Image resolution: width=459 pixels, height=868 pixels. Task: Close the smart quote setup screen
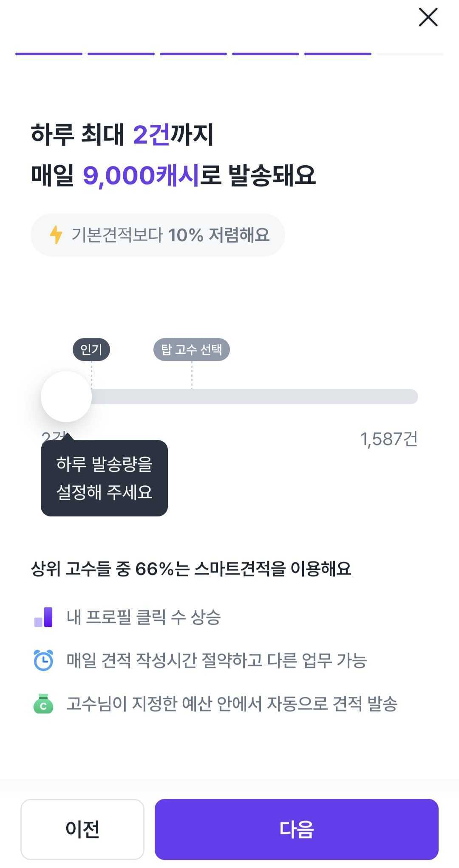(428, 17)
